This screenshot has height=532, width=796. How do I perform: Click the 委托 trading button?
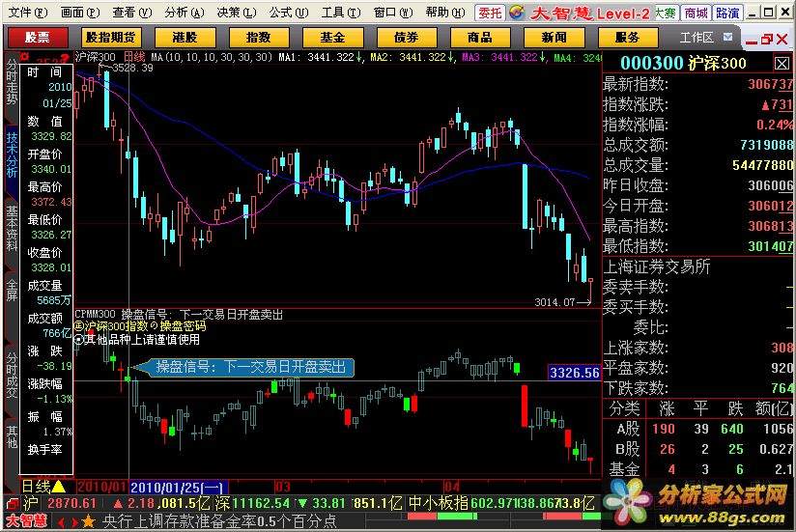(490, 13)
